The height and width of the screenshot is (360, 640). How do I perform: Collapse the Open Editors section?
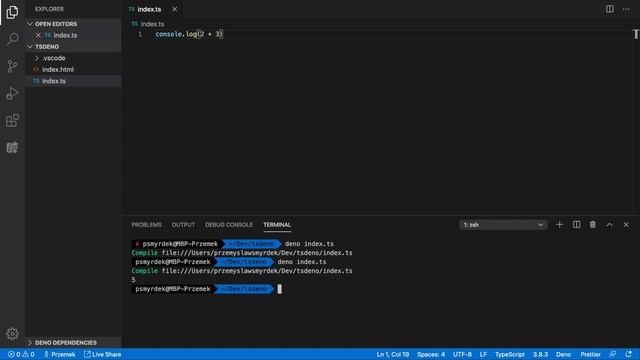(x=73, y=24)
